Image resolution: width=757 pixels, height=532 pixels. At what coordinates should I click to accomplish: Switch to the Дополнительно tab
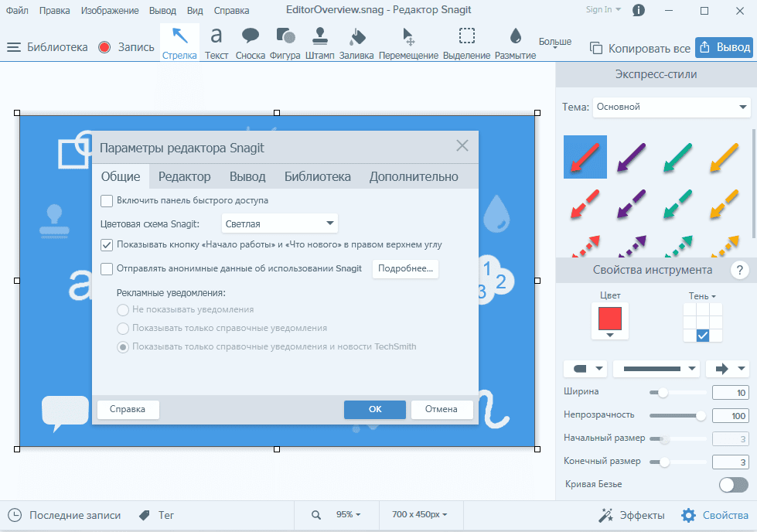pyautogui.click(x=414, y=177)
